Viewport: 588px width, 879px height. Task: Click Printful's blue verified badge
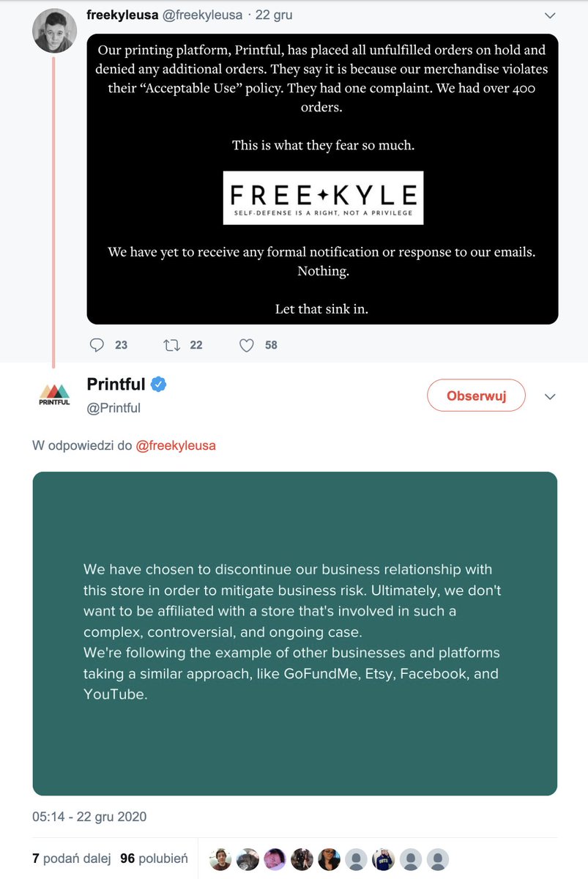click(158, 385)
